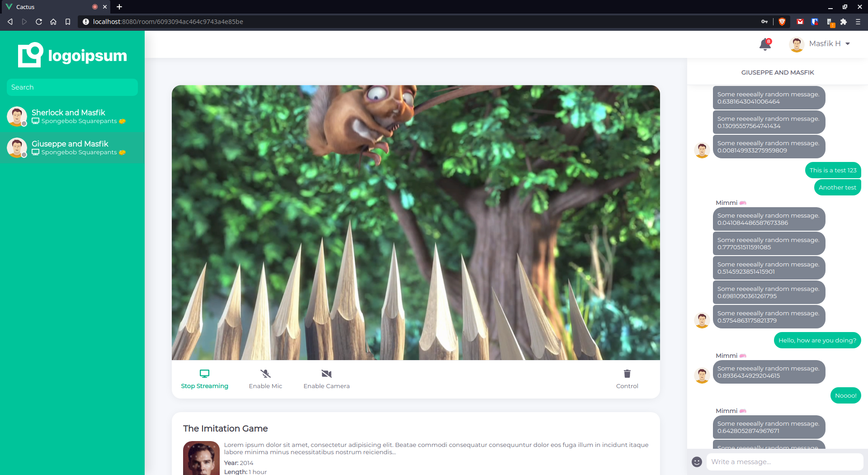Click the "Hello, how are you doing?" message
The height and width of the screenshot is (475, 868).
click(x=817, y=340)
